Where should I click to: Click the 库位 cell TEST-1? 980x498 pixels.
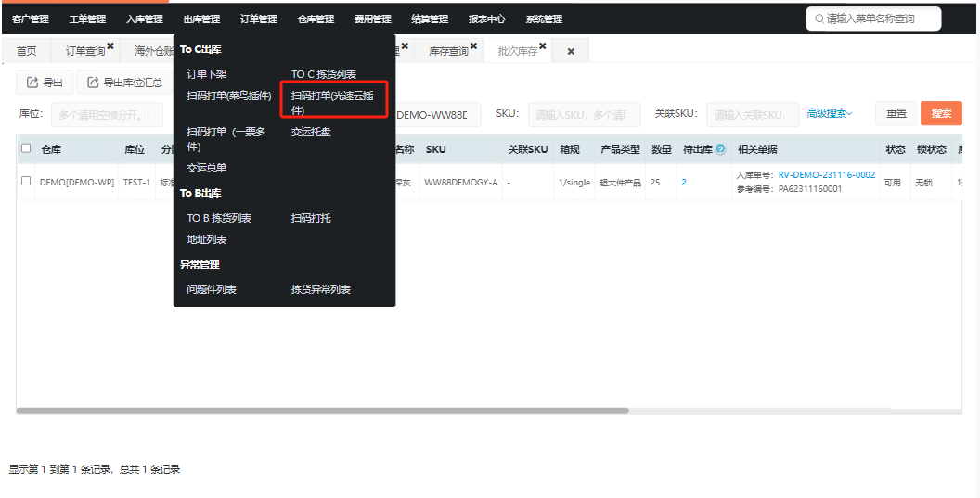pos(136,183)
